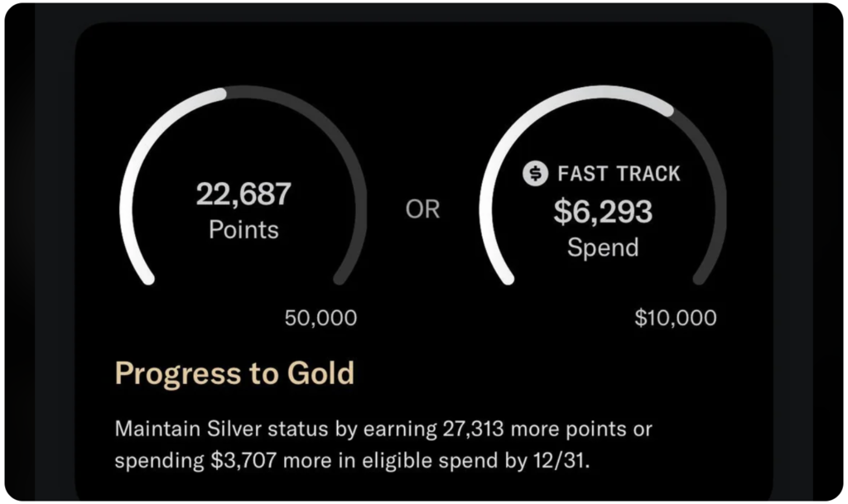Select the FAST TRACK label
The image size is (848, 504).
click(619, 174)
